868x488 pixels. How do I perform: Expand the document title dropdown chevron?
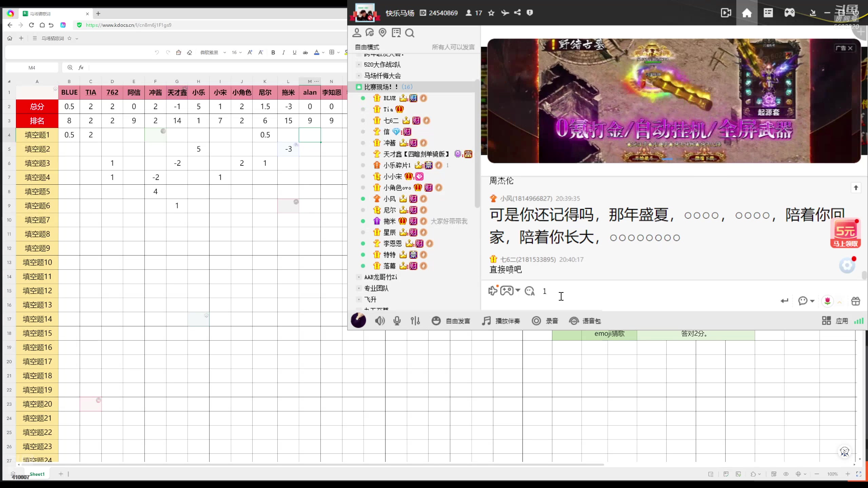click(x=77, y=39)
